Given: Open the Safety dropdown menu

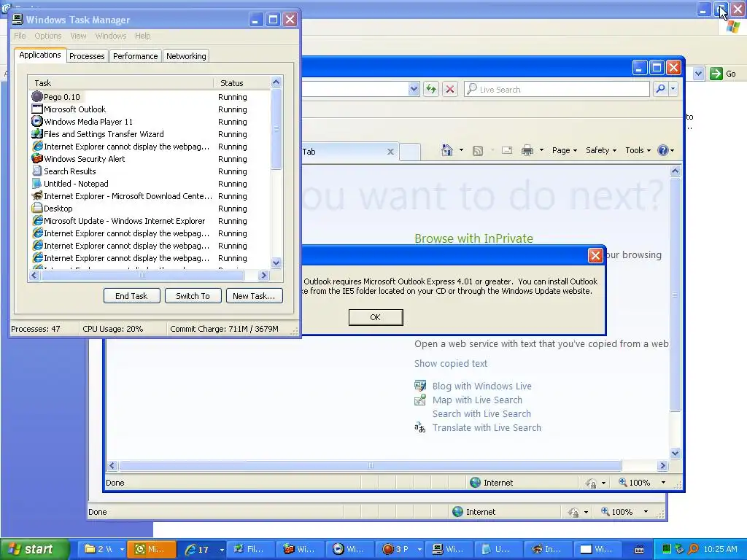Looking at the screenshot, I should [601, 150].
